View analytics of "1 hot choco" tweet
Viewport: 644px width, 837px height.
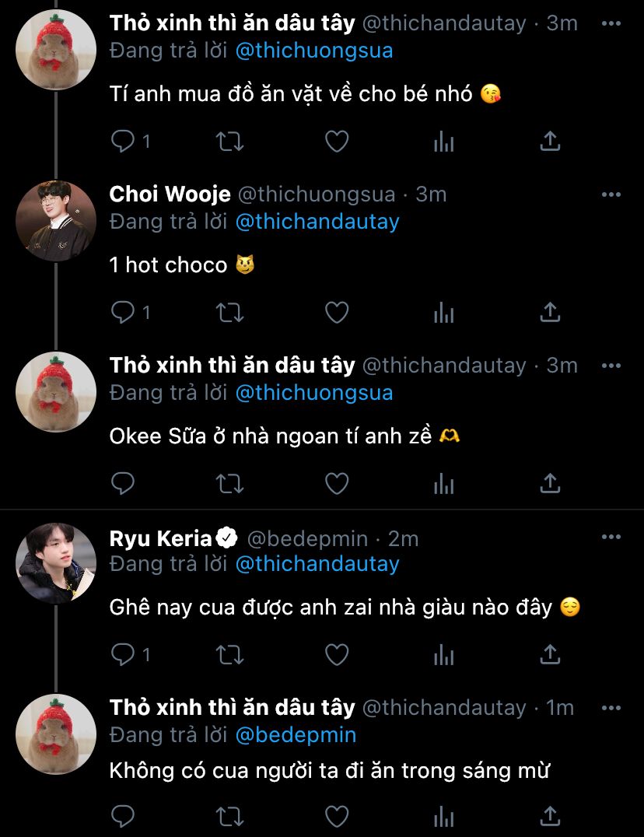point(443,313)
